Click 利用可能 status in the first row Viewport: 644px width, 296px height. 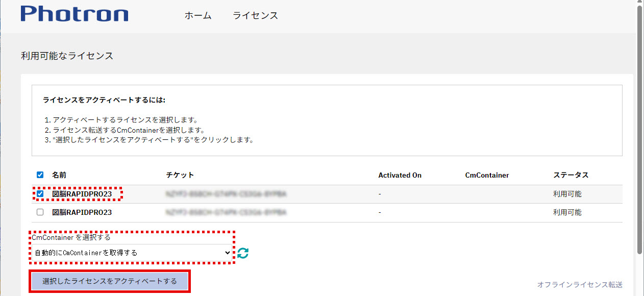pyautogui.click(x=567, y=194)
